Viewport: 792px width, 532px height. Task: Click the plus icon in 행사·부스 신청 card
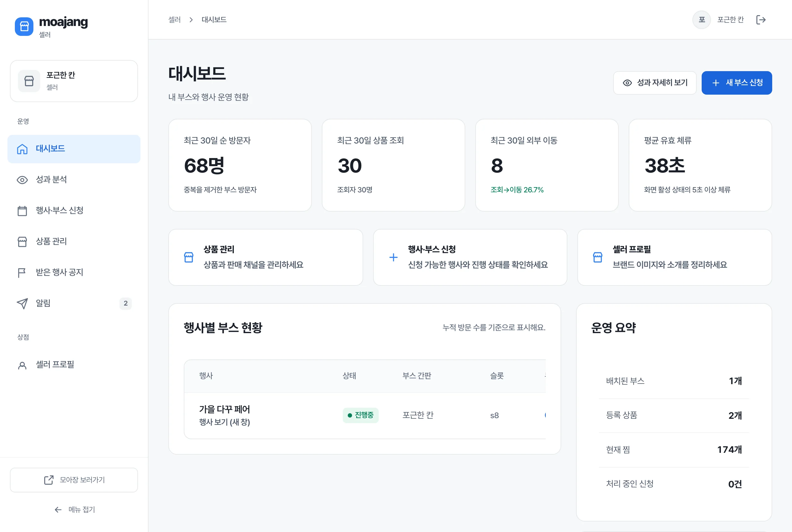[x=393, y=257]
